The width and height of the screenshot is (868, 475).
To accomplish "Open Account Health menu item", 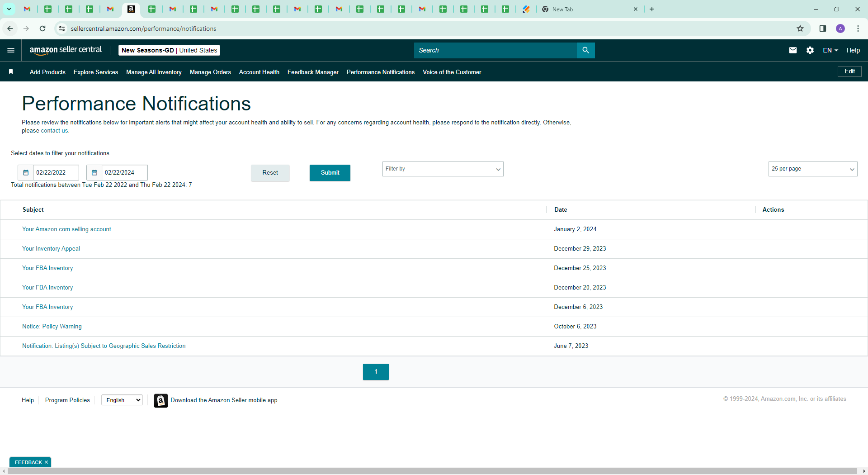I will 259,72.
